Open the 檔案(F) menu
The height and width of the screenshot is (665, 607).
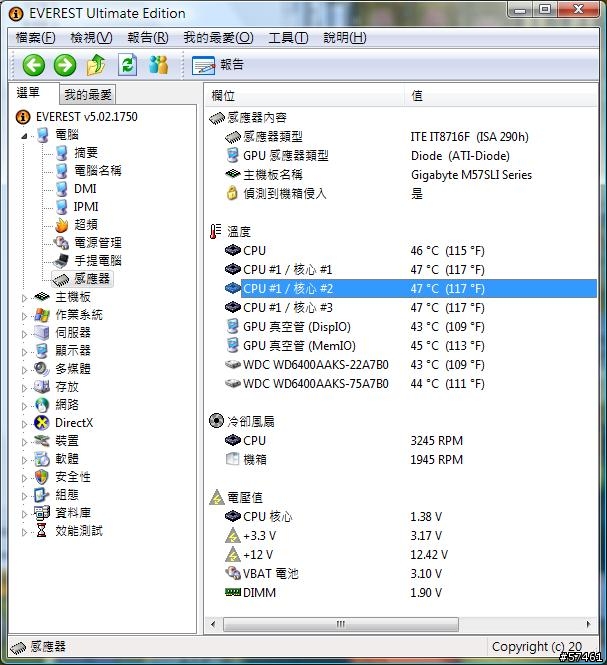(x=35, y=38)
